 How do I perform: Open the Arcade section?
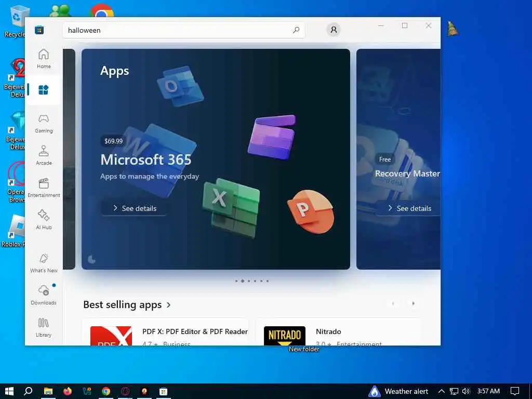pyautogui.click(x=44, y=155)
